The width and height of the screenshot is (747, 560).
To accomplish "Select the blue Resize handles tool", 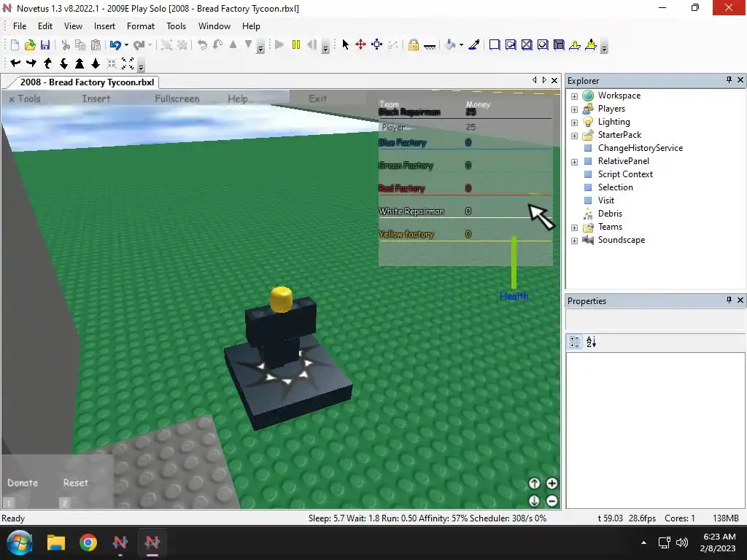I will [377, 44].
